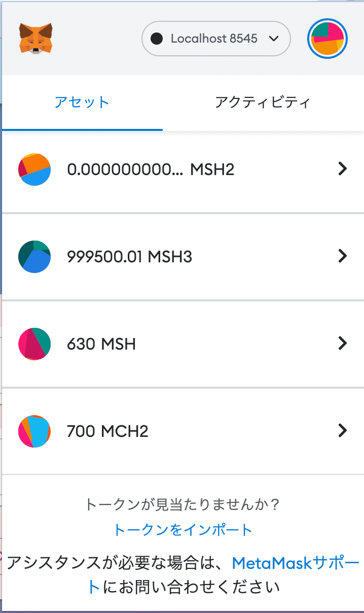This screenshot has height=613, width=364.
Task: Click the MSH3 token identicon
Action: pyautogui.click(x=34, y=256)
